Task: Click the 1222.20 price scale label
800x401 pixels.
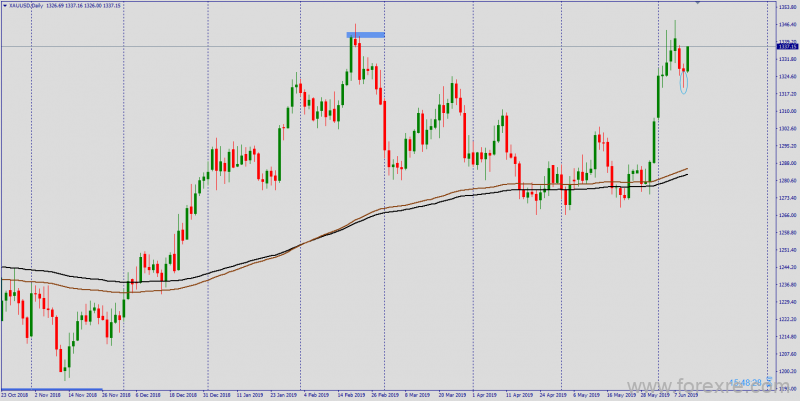Action: tap(788, 319)
